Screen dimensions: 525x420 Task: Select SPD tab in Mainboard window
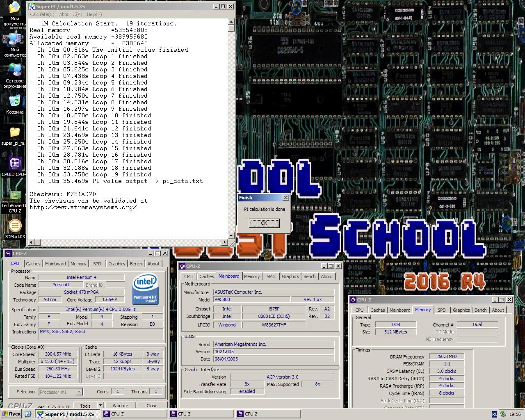(271, 276)
